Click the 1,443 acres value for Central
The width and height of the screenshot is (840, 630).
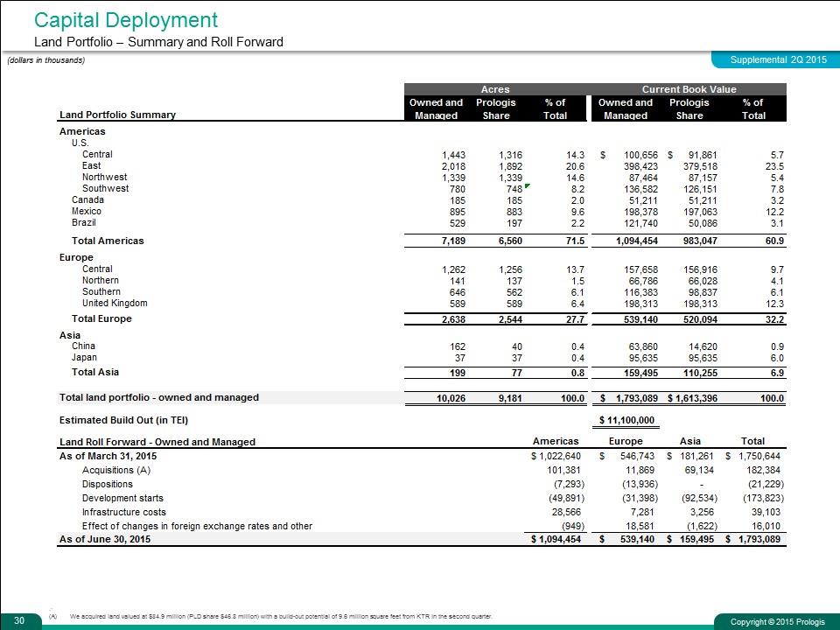point(453,155)
